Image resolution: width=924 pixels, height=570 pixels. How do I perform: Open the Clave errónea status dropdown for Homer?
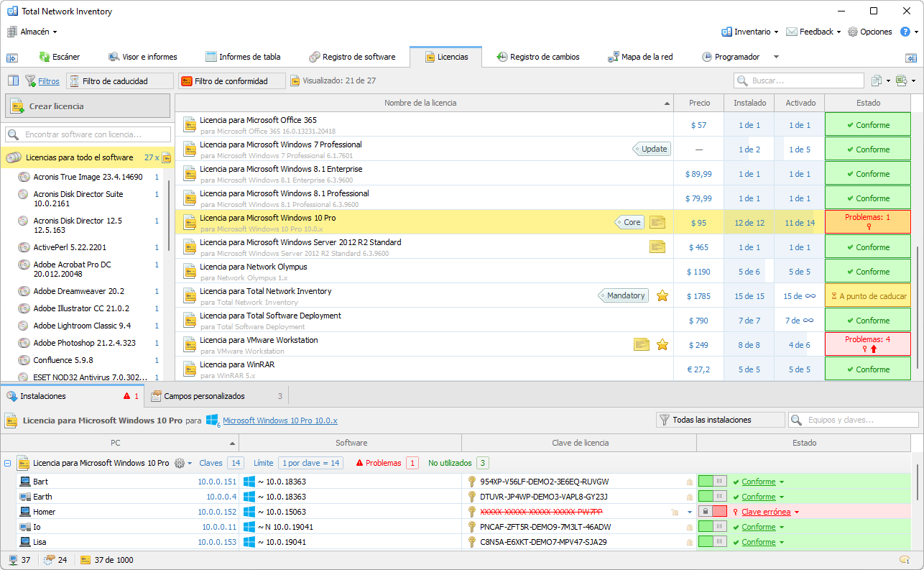[797, 512]
